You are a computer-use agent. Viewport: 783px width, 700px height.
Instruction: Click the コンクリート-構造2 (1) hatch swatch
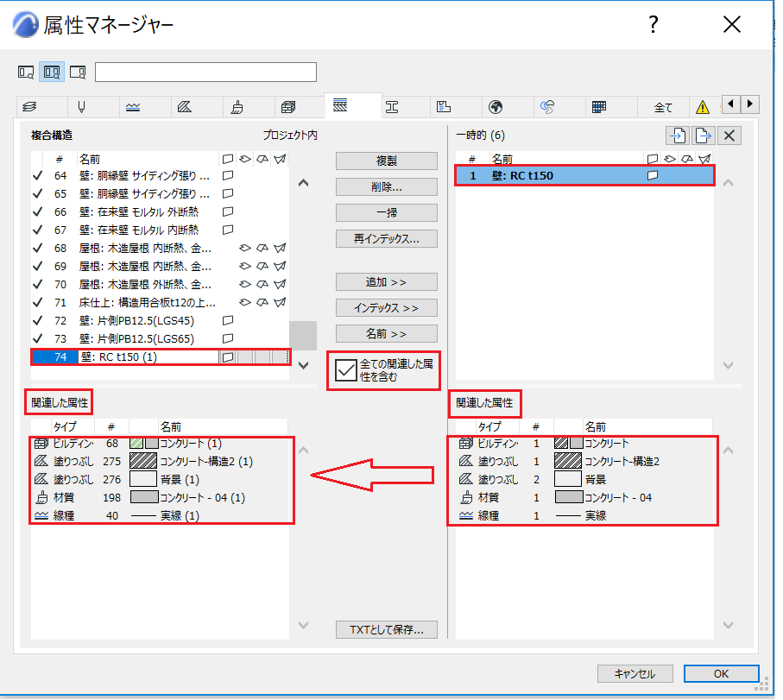pyautogui.click(x=144, y=461)
